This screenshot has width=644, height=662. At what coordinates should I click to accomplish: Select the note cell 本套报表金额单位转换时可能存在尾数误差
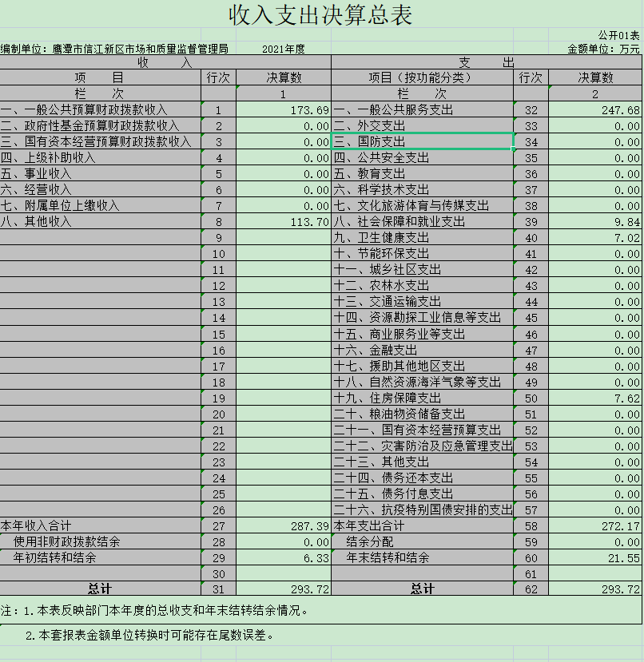[x=320, y=635]
